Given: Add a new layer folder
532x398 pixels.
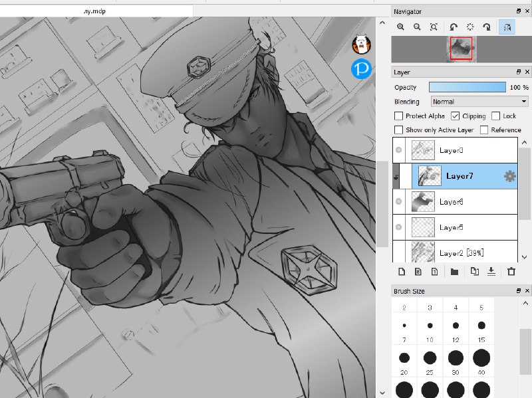Looking at the screenshot, I should coord(454,272).
